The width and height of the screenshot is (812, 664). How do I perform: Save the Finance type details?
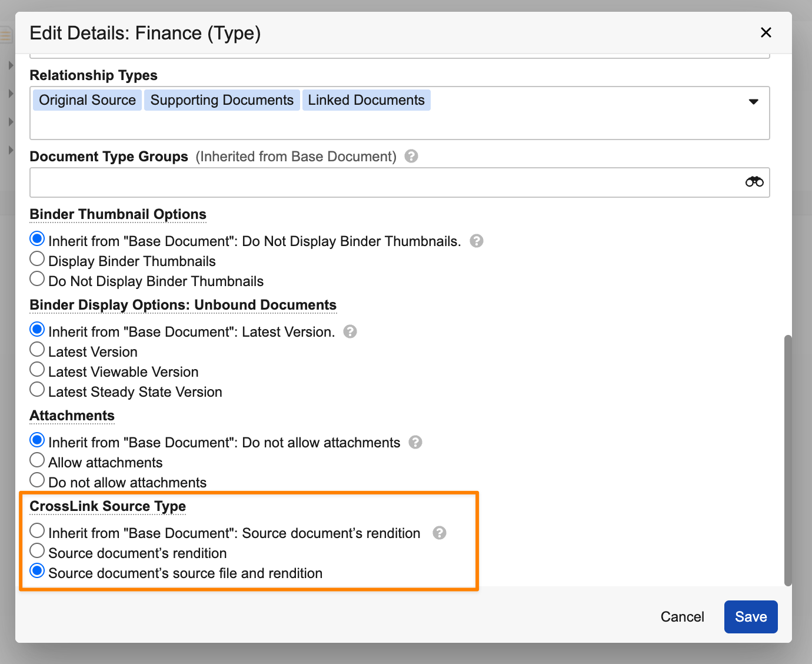coord(750,617)
